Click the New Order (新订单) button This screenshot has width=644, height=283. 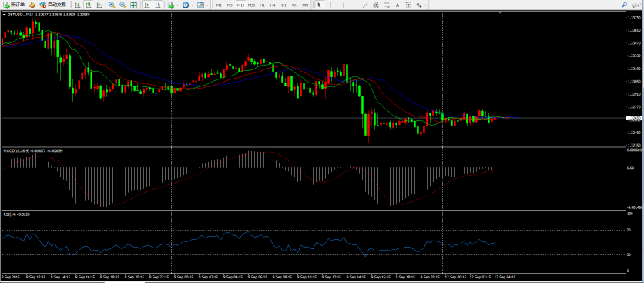14,5
